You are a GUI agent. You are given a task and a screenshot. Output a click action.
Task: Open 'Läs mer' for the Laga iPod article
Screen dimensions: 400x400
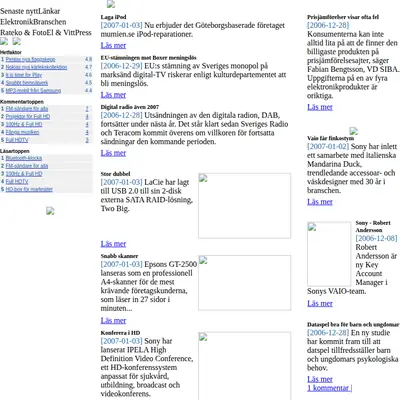[113, 45]
